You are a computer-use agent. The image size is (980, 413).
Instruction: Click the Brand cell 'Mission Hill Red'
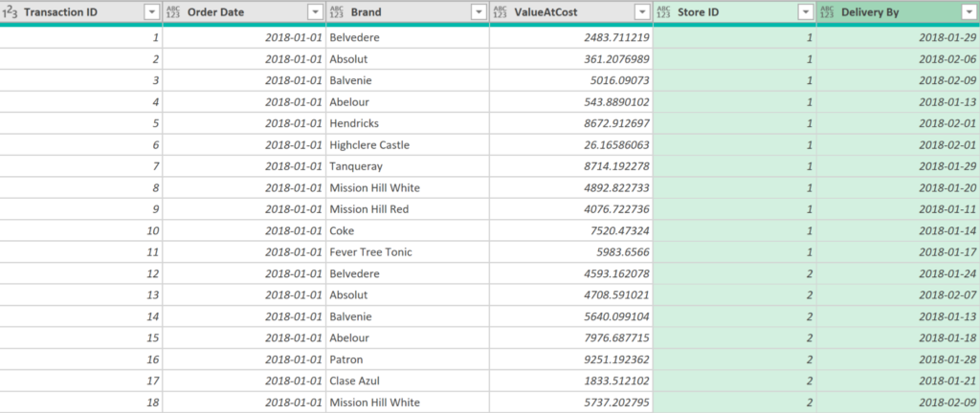click(x=408, y=209)
